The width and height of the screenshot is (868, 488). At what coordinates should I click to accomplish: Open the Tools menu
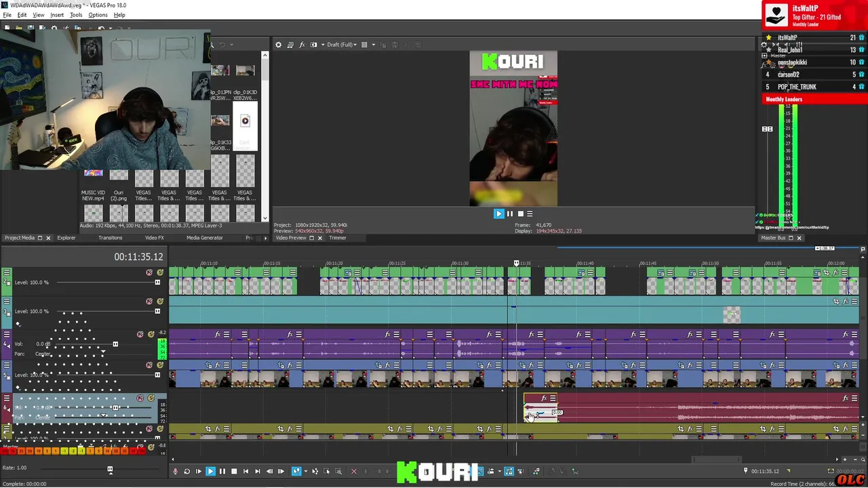pyautogui.click(x=76, y=15)
